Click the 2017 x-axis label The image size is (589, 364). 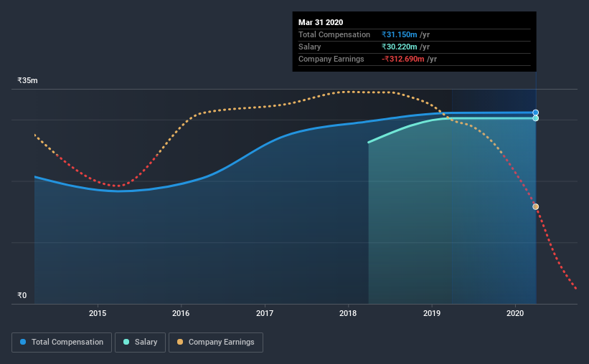tap(265, 313)
